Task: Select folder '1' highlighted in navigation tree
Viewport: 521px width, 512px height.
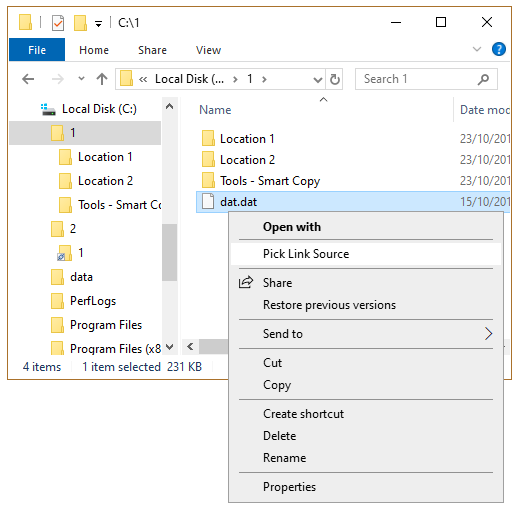Action: pos(85,133)
